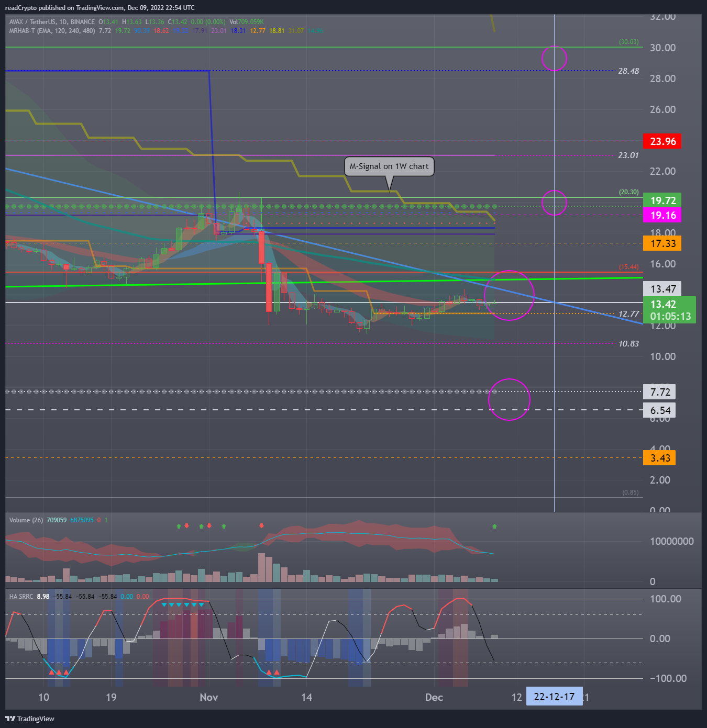This screenshot has height=728, width=707.
Task: Click the orange 3.43 price label
Action: pyautogui.click(x=659, y=458)
